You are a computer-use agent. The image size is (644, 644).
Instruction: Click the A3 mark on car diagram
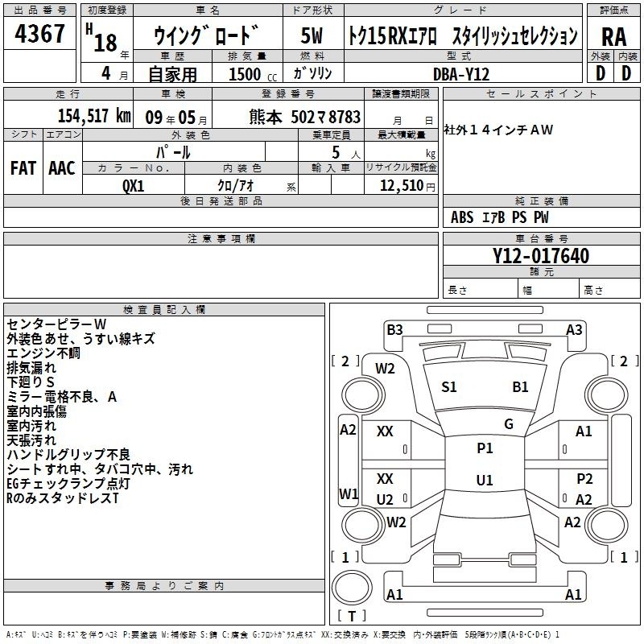point(574,329)
